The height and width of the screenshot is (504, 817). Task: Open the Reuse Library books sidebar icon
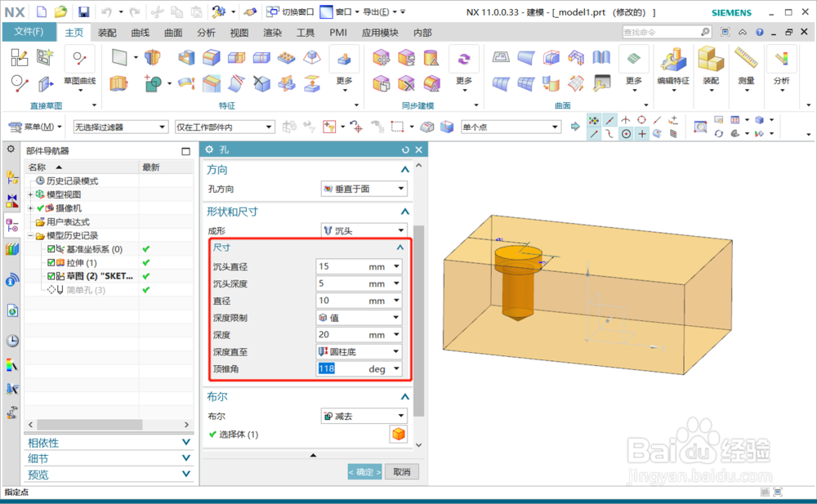tap(12, 248)
